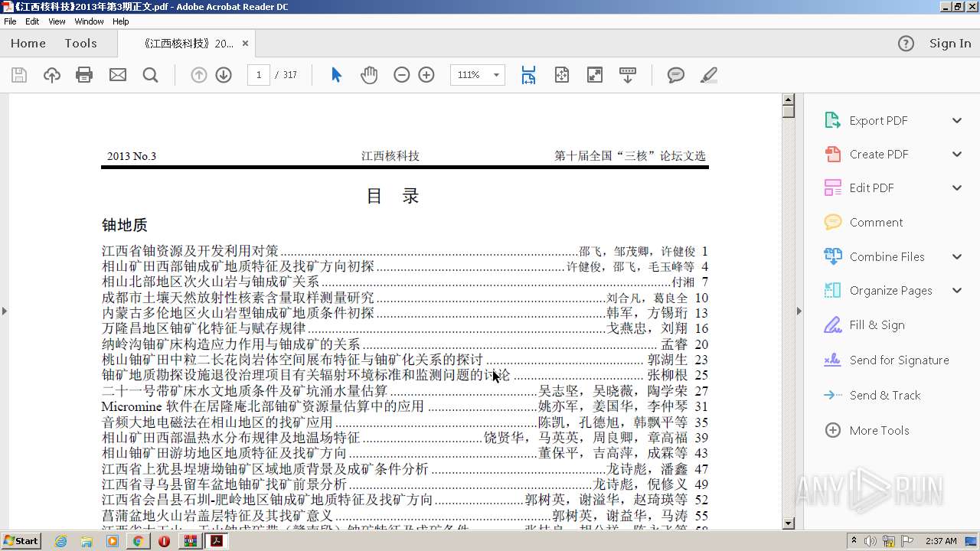980x551 pixels.
Task: Go to previous page arrow
Action: tap(199, 75)
